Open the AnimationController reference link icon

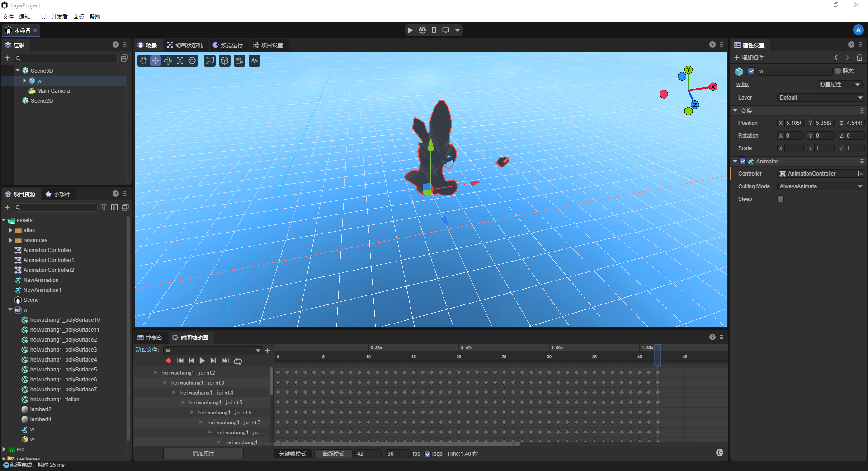pos(861,174)
